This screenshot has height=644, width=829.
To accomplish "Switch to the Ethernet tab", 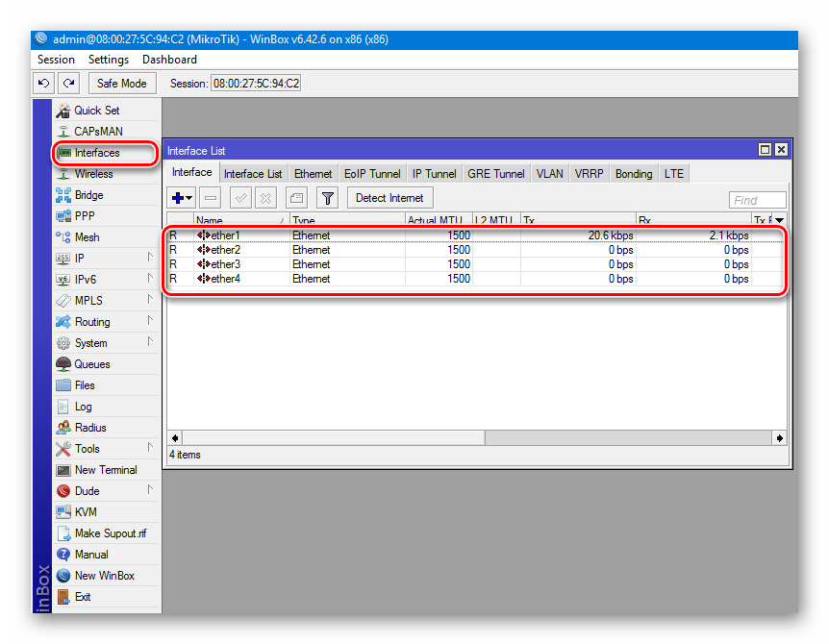I will click(x=313, y=174).
